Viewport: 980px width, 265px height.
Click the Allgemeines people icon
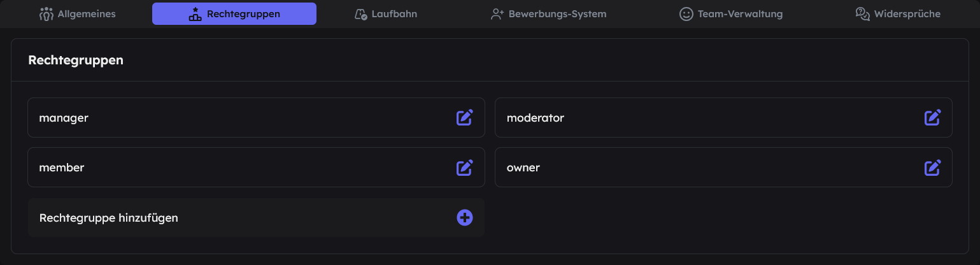click(x=46, y=14)
